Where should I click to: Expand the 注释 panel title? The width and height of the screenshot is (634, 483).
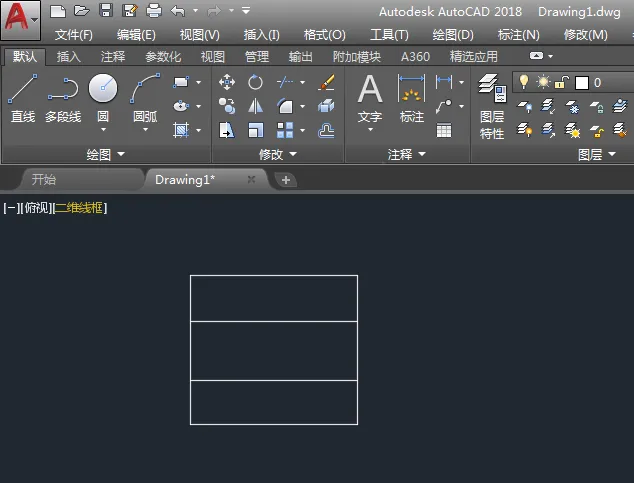(x=406, y=154)
